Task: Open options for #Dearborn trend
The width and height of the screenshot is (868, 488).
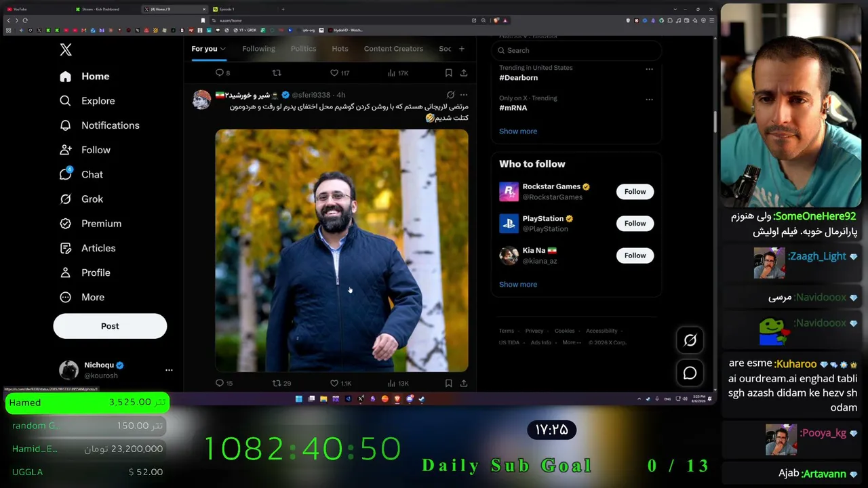Action: click(x=649, y=69)
